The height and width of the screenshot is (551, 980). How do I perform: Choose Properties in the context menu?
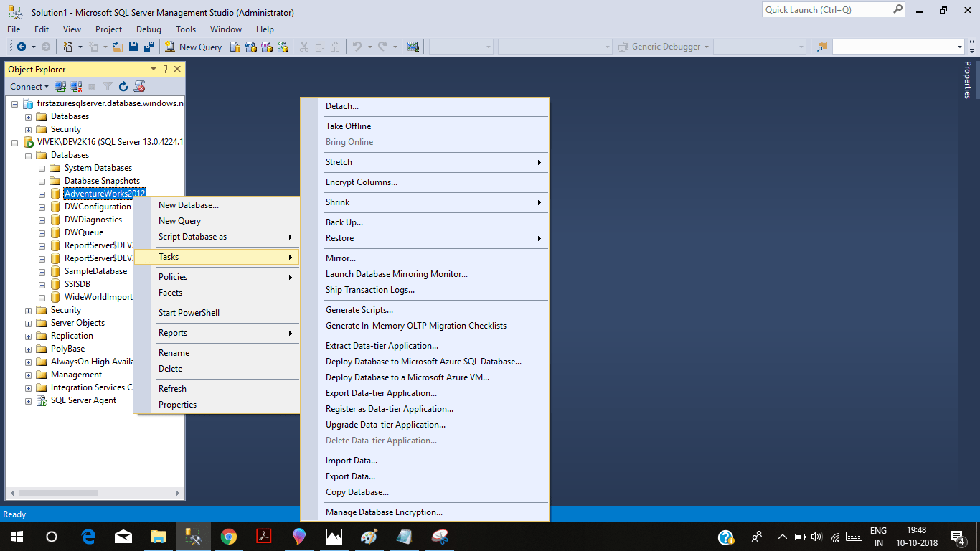216,405
